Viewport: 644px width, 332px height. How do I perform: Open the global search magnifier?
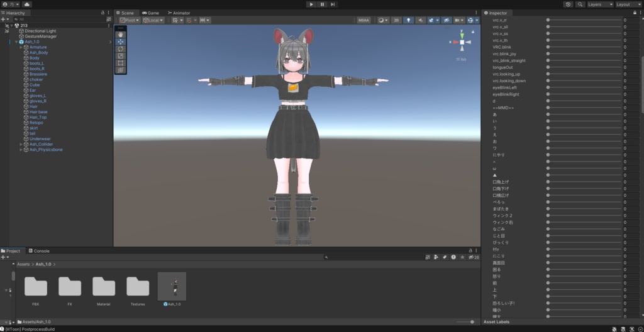point(580,4)
